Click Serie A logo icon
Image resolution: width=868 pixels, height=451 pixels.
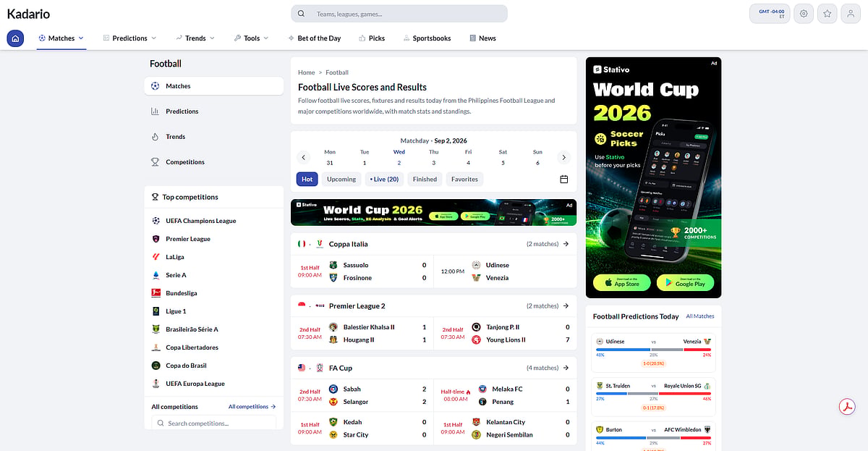[156, 275]
